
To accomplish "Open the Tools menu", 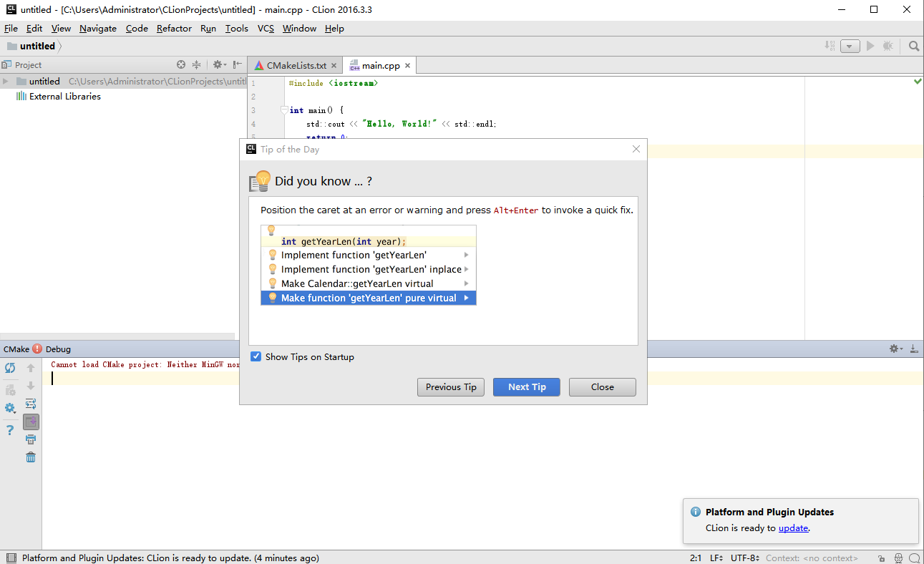I will click(x=236, y=28).
